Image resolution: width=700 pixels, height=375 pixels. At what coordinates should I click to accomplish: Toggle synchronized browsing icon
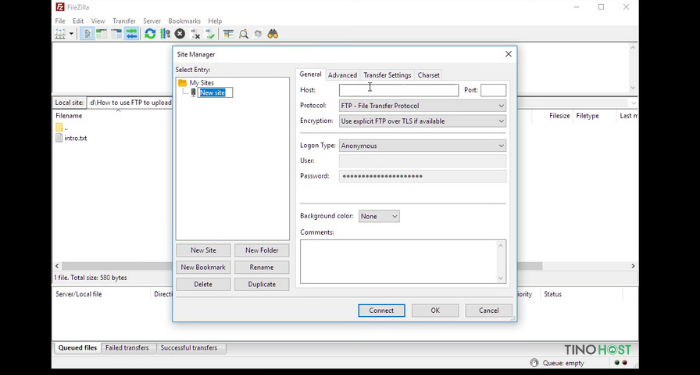258,34
